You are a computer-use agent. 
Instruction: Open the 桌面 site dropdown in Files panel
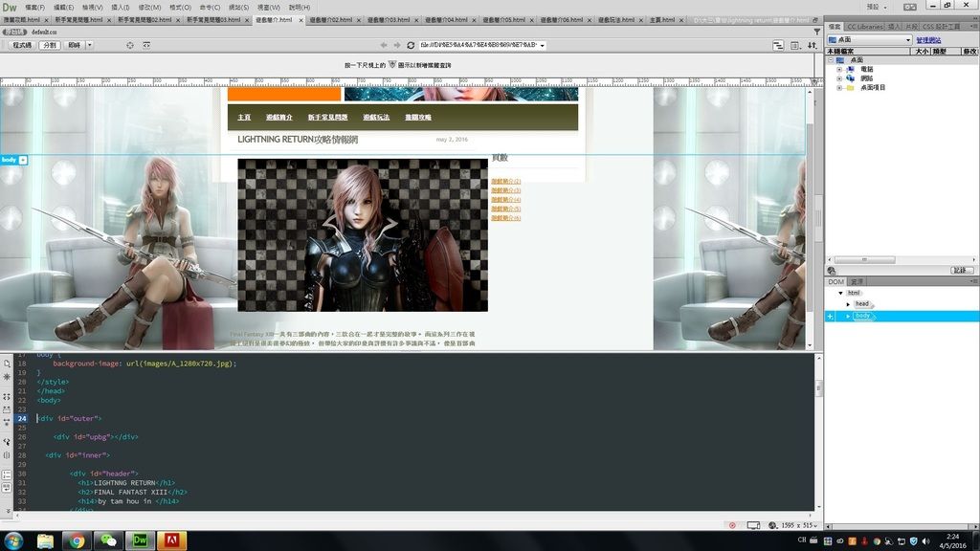(869, 40)
